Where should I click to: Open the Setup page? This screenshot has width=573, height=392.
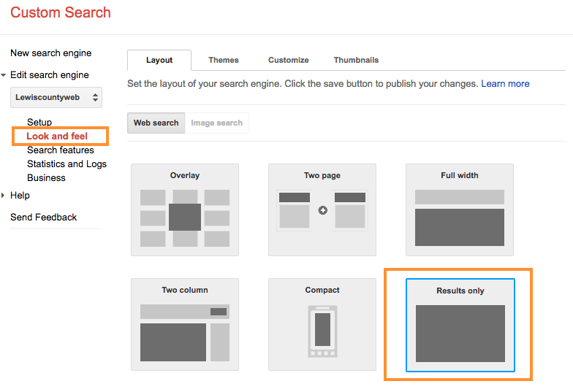[39, 123]
